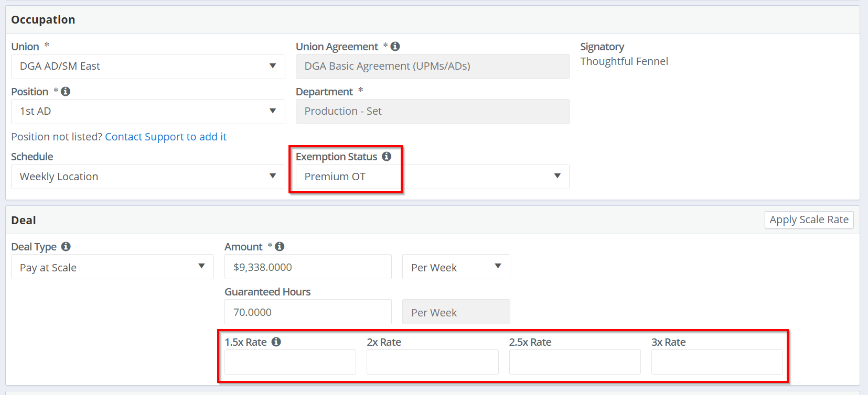
Task: Click the Exemption Status info icon
Action: (387, 157)
